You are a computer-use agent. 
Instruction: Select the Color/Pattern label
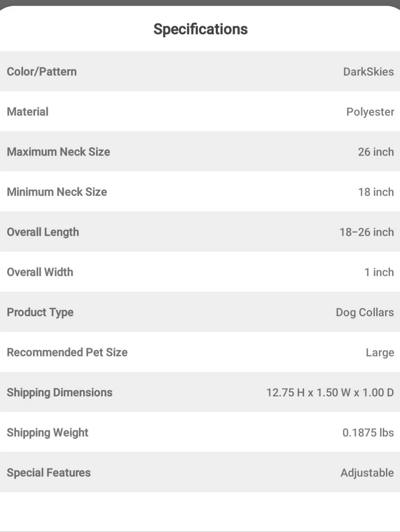pyautogui.click(x=42, y=72)
